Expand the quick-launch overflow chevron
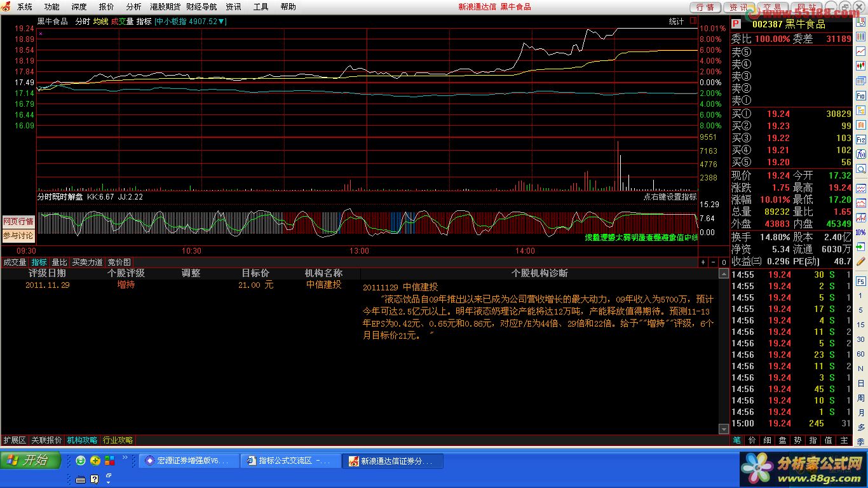 pos(125,457)
